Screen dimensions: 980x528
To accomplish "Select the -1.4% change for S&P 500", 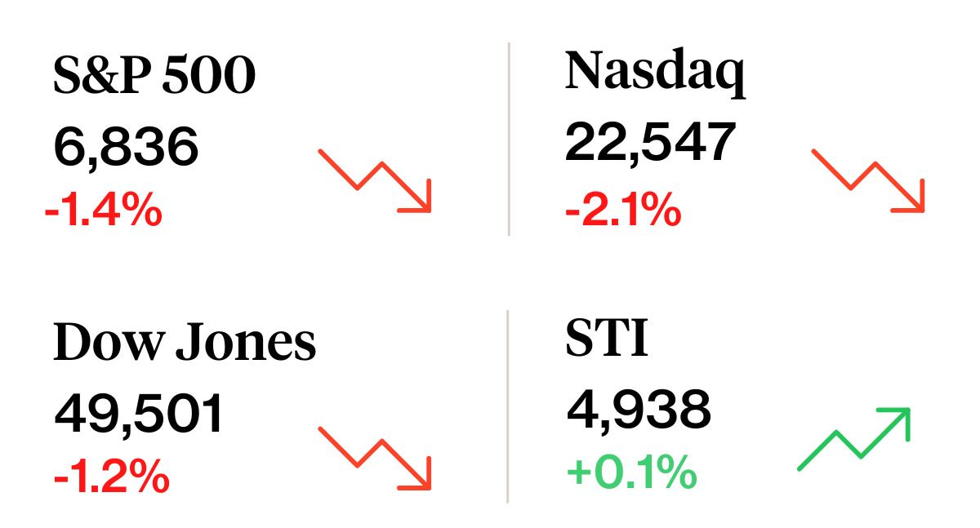I will pos(103,211).
